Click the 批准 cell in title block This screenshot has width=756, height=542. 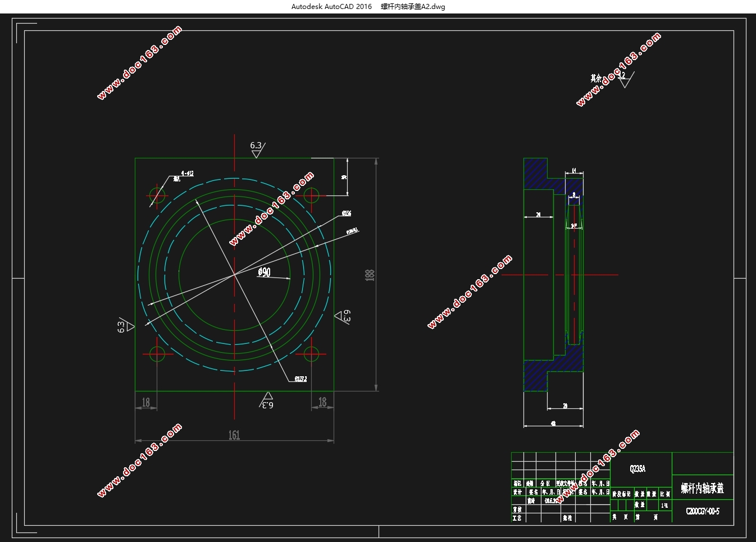tap(567, 517)
